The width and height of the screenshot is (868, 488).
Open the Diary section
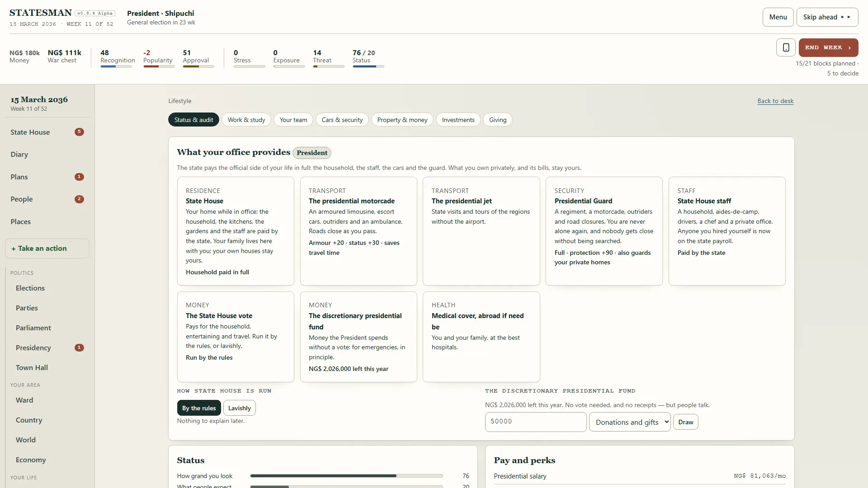(47, 155)
